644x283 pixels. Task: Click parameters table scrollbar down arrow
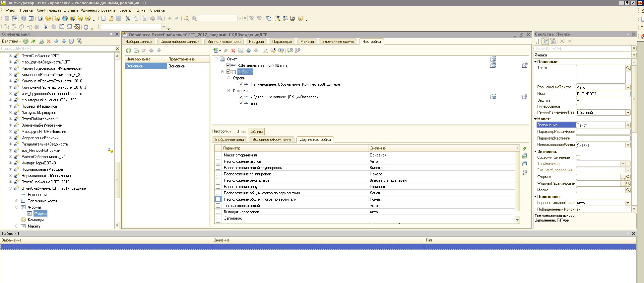click(x=517, y=220)
